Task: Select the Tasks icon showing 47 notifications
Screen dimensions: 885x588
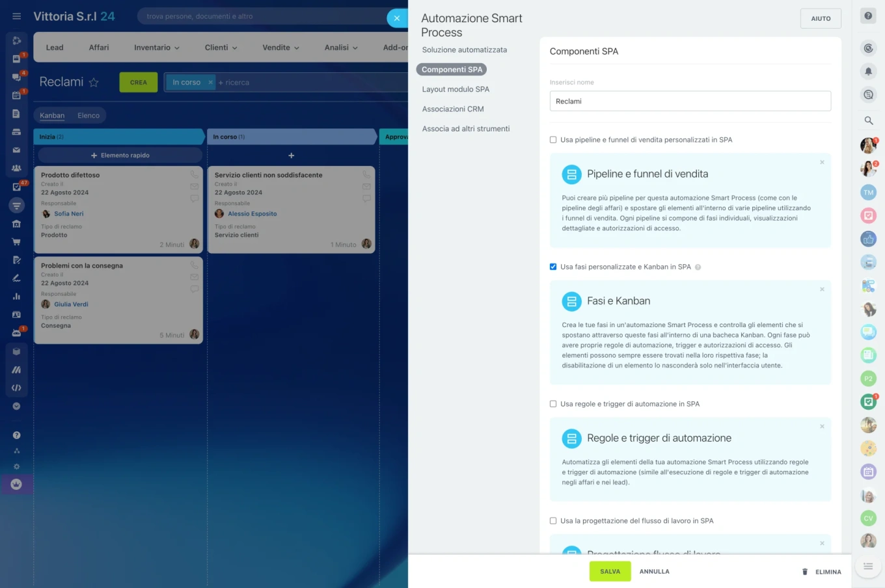Action: (x=17, y=187)
